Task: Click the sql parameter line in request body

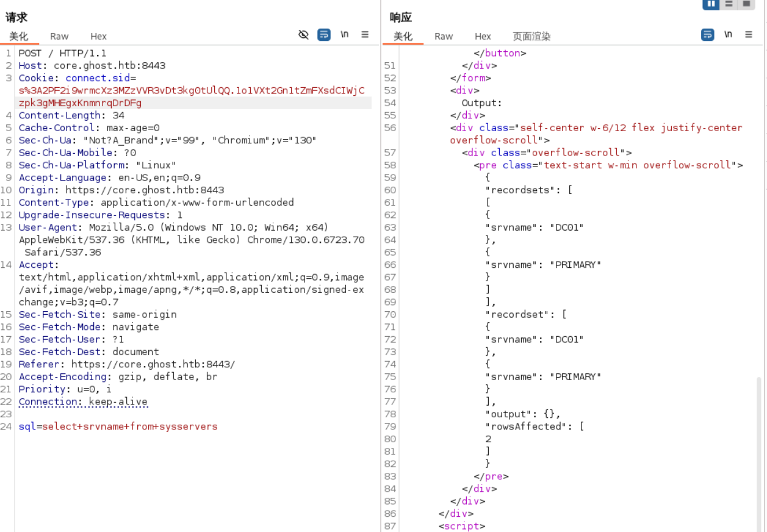Action: pyautogui.click(x=118, y=426)
